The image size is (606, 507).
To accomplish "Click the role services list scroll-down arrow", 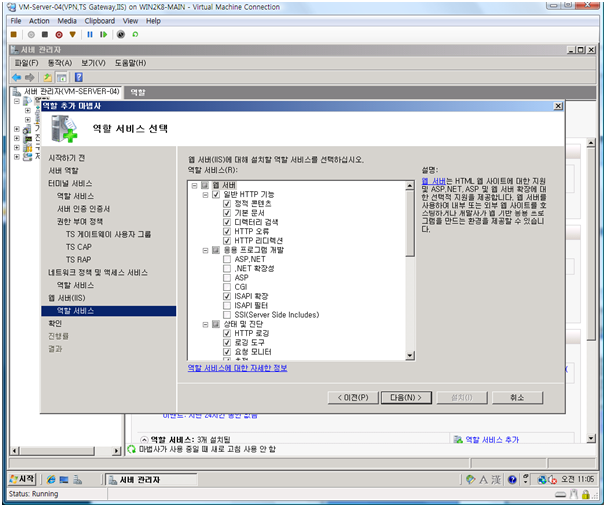I will coord(410,356).
